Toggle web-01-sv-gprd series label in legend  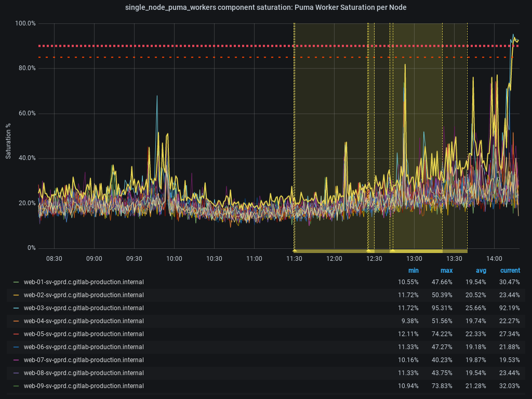coord(84,282)
